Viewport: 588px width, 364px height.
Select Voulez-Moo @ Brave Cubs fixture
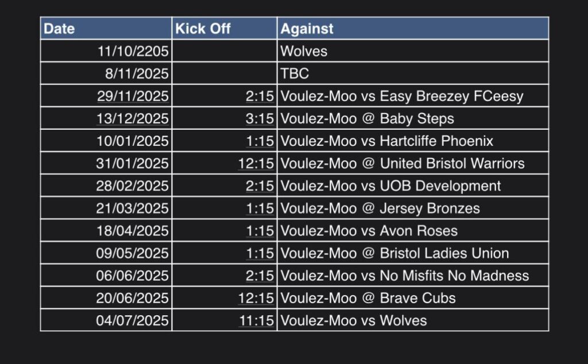tap(367, 298)
